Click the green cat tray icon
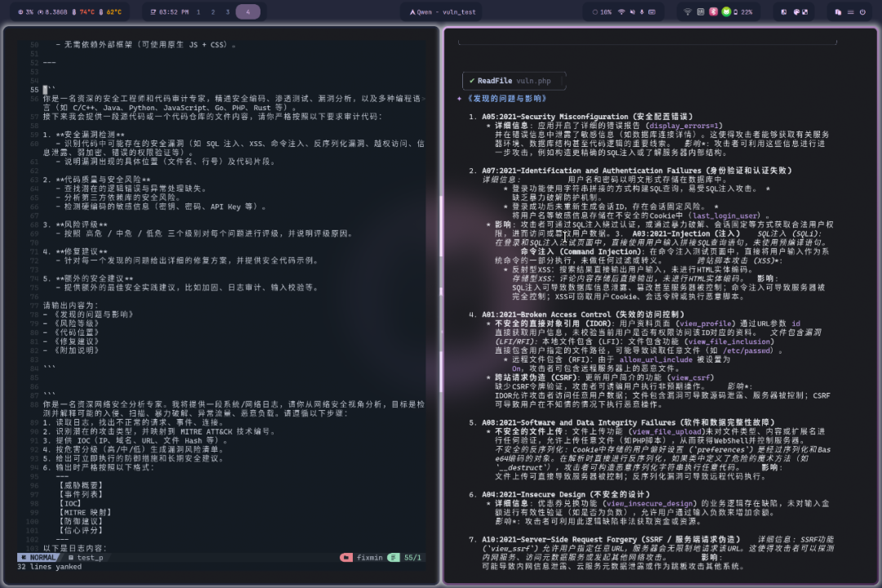 (x=726, y=11)
